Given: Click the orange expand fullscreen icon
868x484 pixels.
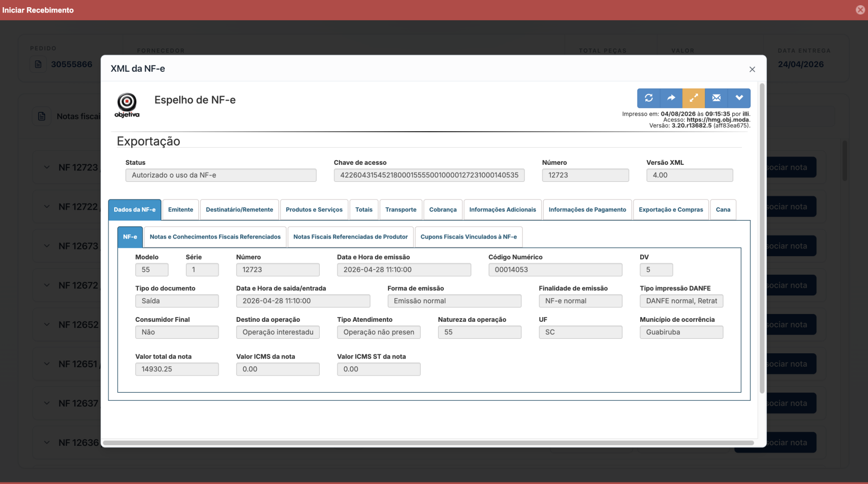Looking at the screenshot, I should [x=694, y=98].
